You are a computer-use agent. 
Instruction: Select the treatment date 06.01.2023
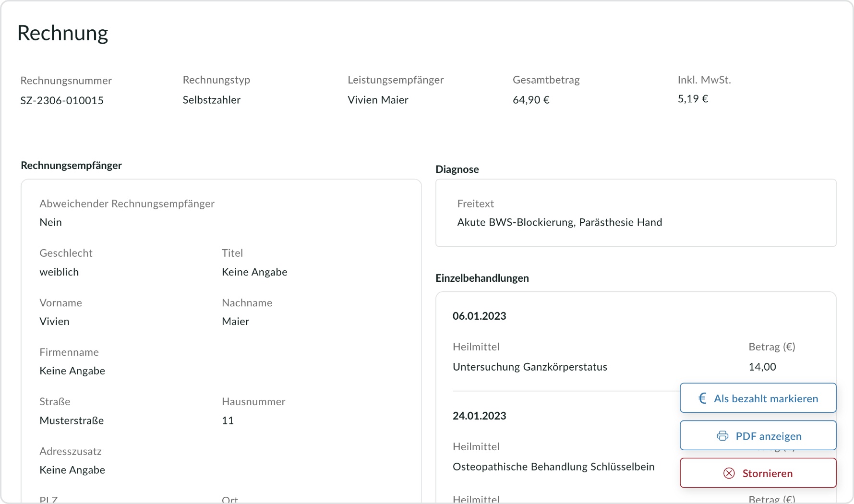(479, 316)
